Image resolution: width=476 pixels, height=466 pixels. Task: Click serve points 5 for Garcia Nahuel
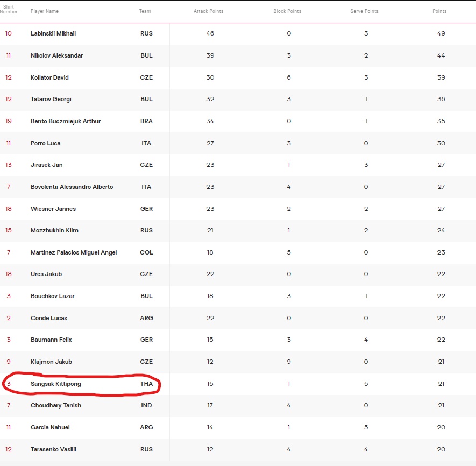(x=366, y=427)
